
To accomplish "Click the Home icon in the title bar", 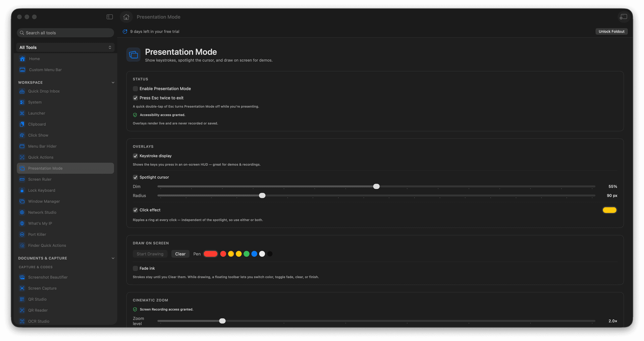I will (x=126, y=17).
